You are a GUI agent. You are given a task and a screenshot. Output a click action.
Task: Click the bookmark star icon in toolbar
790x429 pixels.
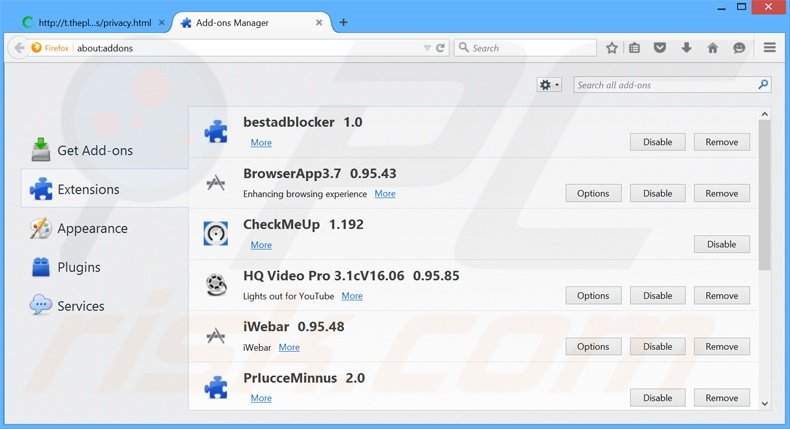[612, 48]
